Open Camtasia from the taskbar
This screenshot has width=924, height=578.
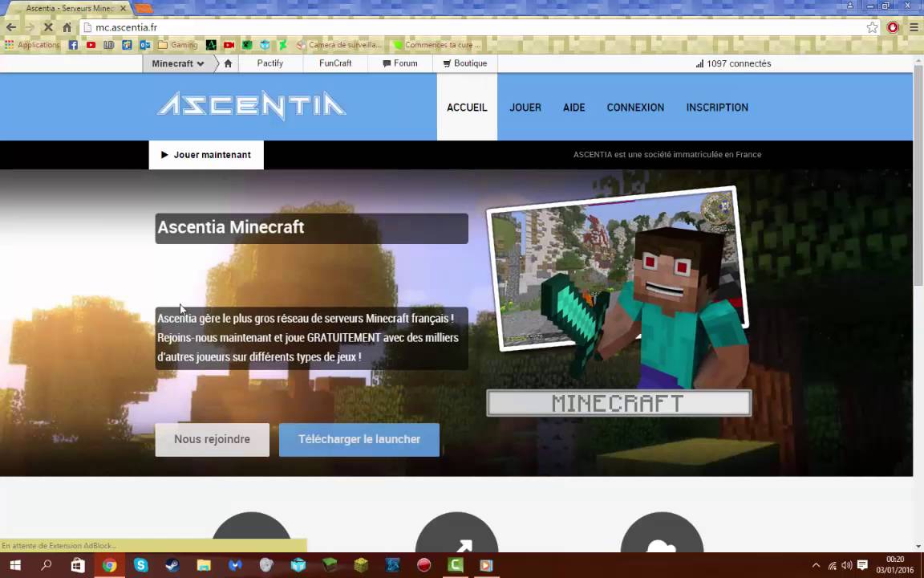point(455,565)
